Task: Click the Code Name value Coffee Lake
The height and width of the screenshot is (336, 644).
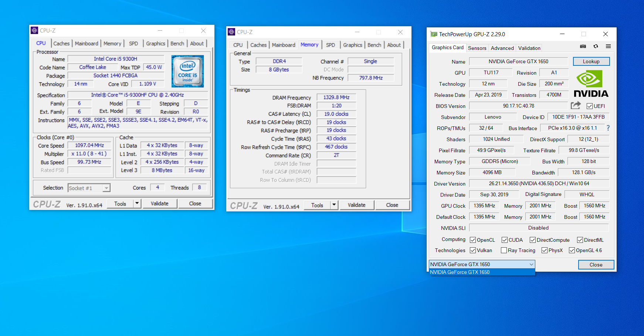Action: tap(92, 67)
